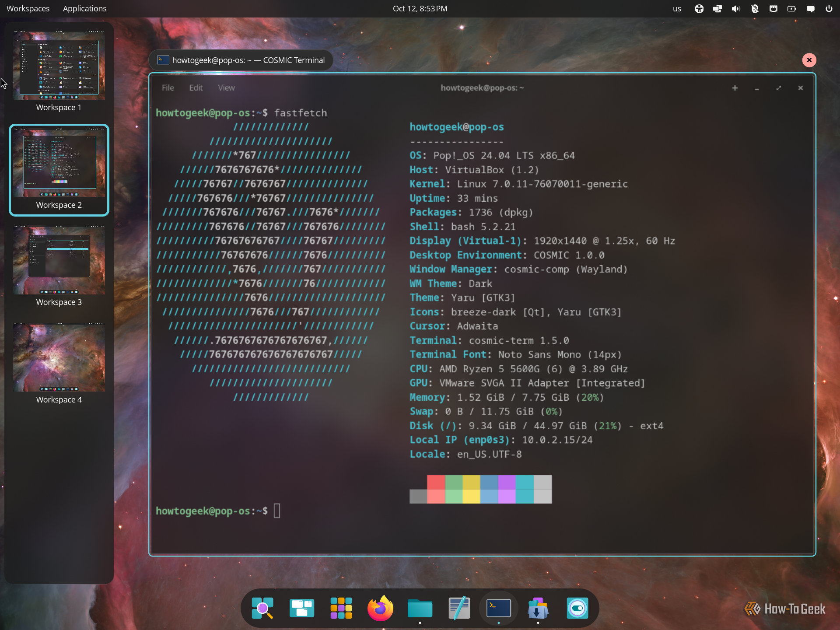Open the File menu in terminal
Image resolution: width=840 pixels, height=630 pixels.
(168, 88)
